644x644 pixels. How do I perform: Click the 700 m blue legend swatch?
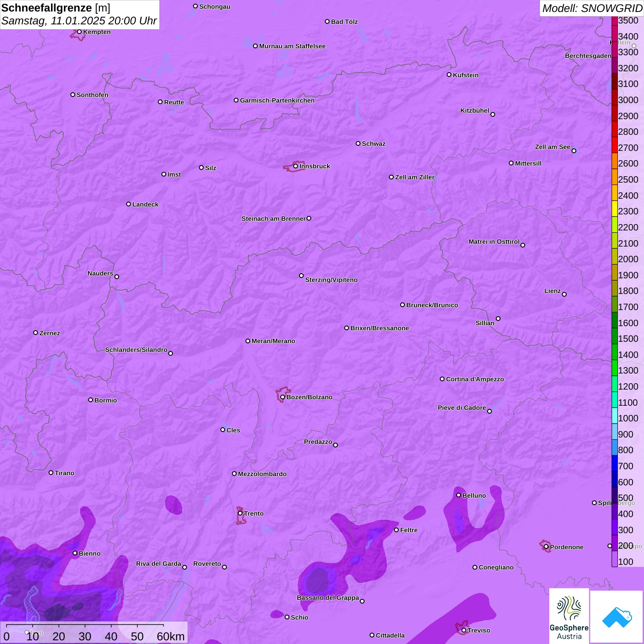point(615,463)
